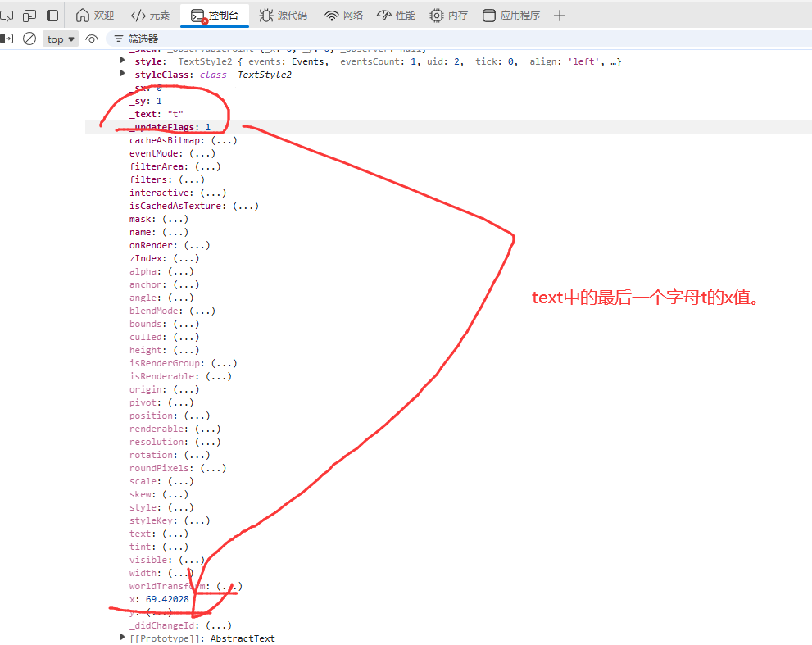Select the _updateFlags: 1 row
812x645 pixels.
click(x=448, y=127)
